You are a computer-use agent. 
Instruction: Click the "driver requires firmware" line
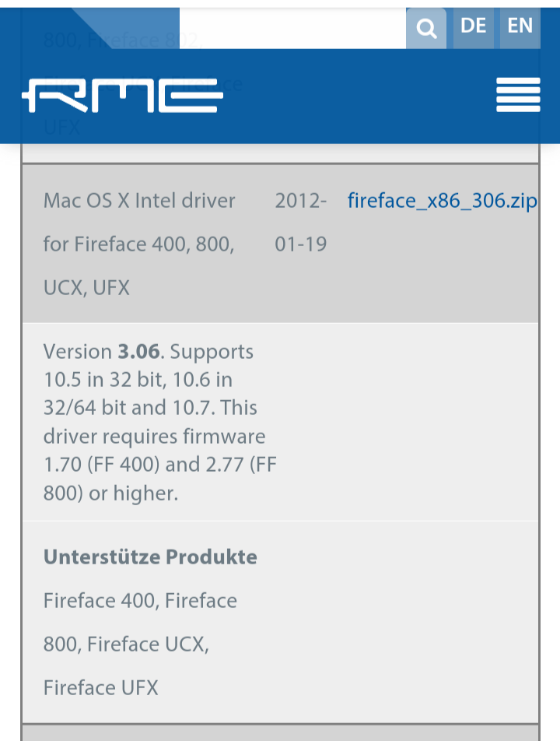tap(154, 436)
